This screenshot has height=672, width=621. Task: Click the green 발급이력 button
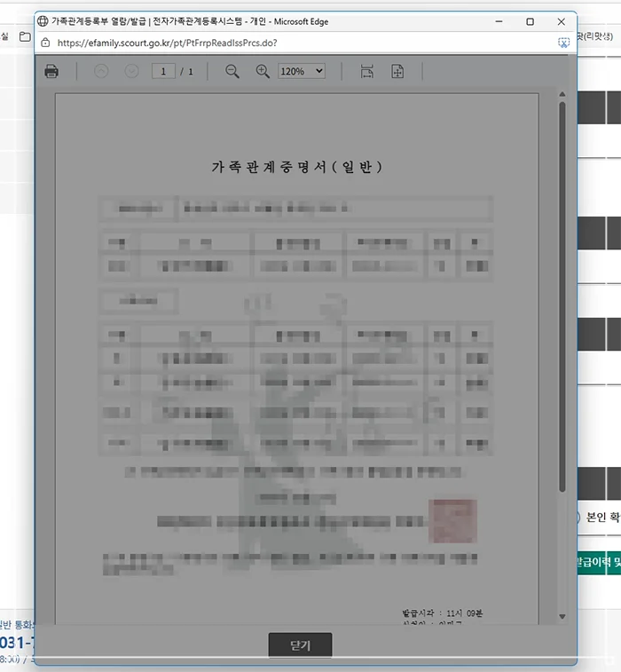(x=597, y=563)
